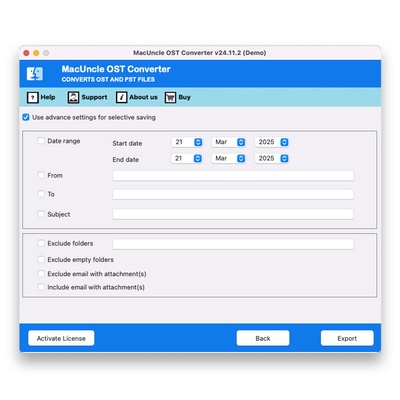Screen dimensions: 400x400
Task: Click the MacUncle OST Converter logo icon
Action: tap(35, 74)
